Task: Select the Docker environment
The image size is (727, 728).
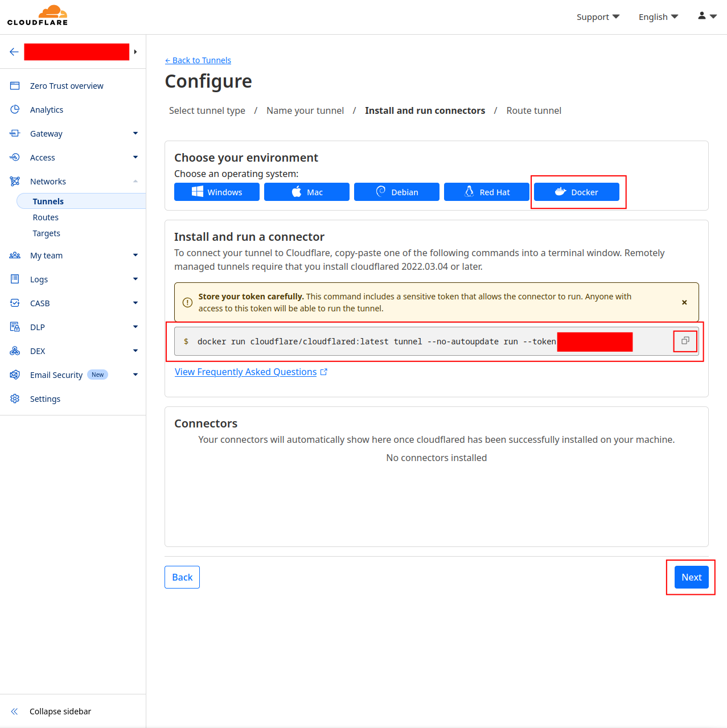Action: [x=577, y=192]
